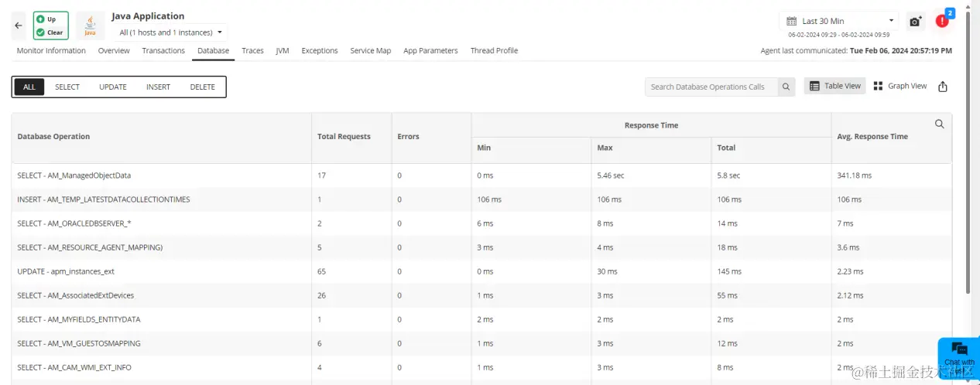980x385 pixels.
Task: Filter operations by SELECT
Action: [67, 87]
